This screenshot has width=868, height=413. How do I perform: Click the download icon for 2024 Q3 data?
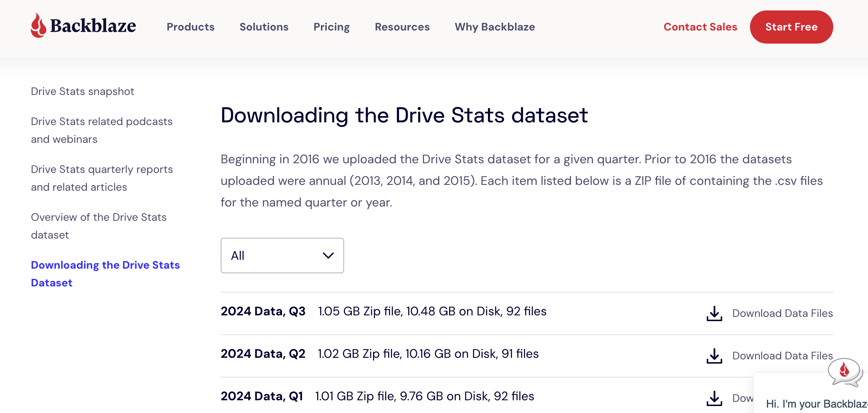tap(714, 313)
